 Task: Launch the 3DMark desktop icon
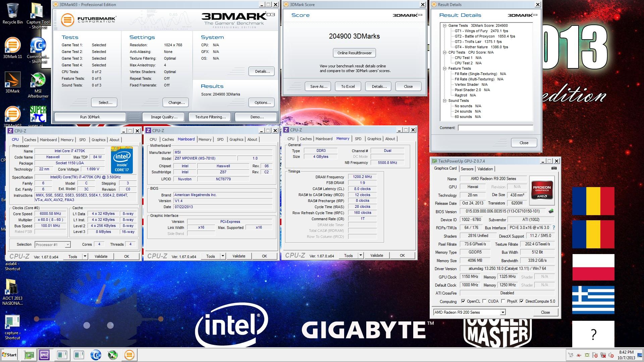[12, 82]
